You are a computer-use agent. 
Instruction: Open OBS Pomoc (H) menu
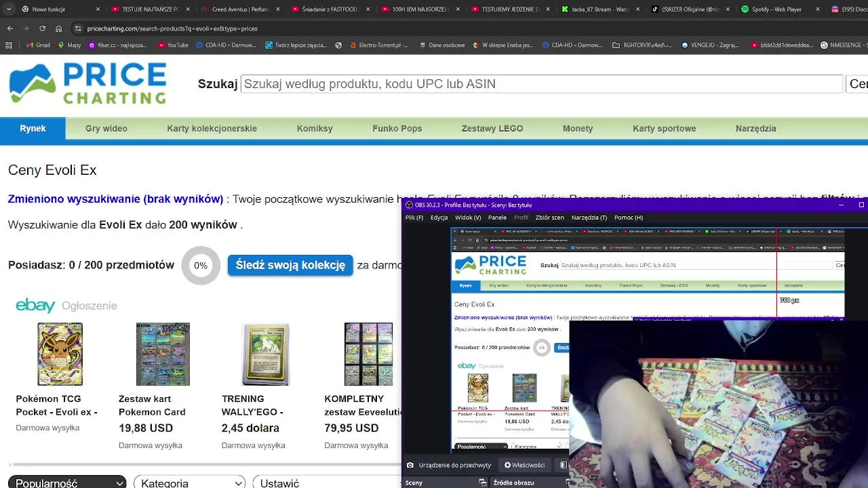point(628,218)
